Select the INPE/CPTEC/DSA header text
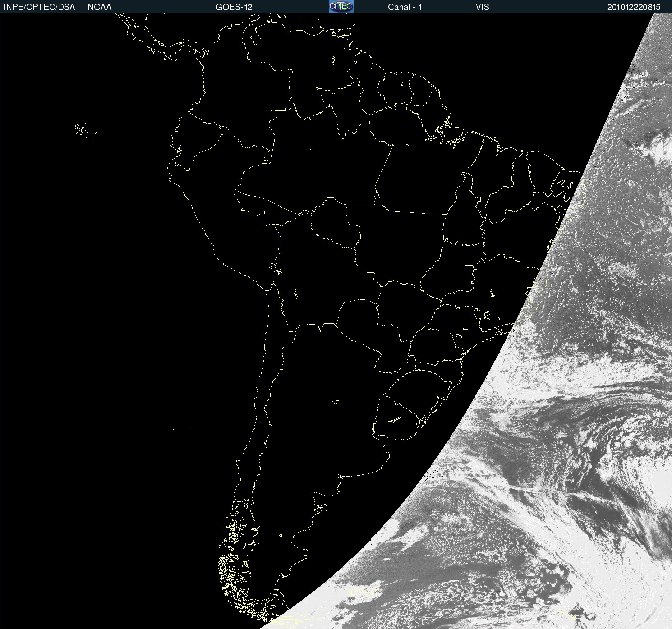 [x=39, y=7]
